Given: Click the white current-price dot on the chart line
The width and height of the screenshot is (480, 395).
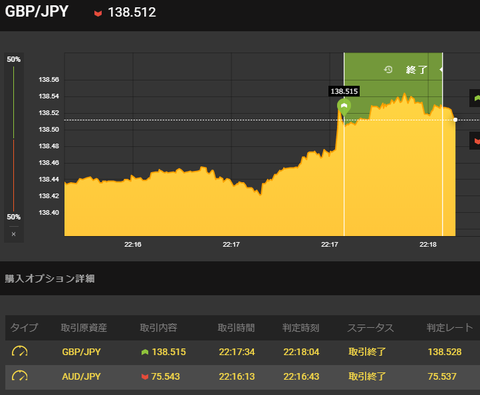Looking at the screenshot, I should 455,120.
